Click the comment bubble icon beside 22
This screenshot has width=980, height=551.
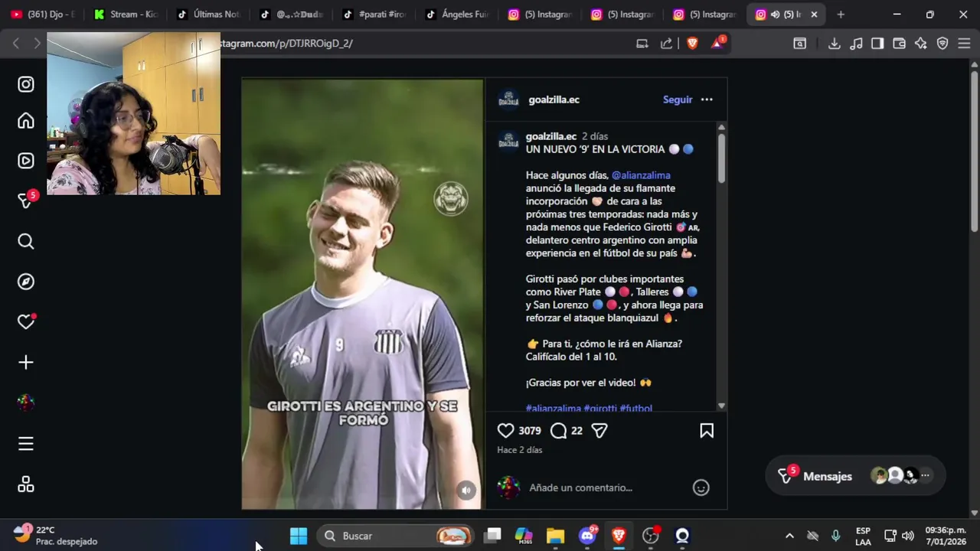click(x=559, y=431)
